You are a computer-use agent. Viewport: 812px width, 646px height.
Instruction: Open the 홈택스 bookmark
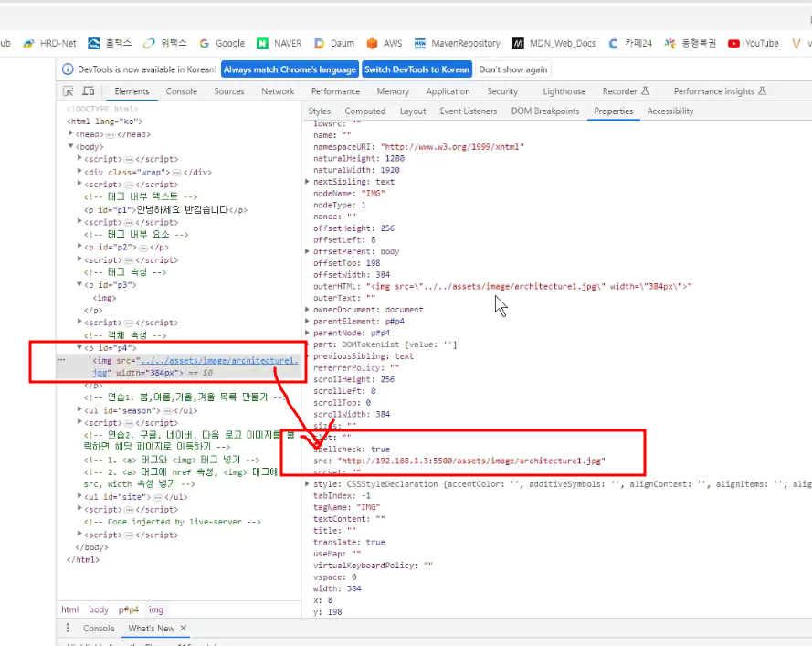110,44
